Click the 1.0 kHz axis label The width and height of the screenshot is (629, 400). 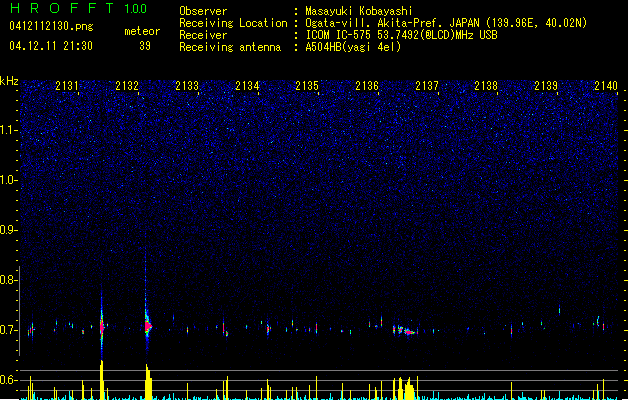(8, 180)
